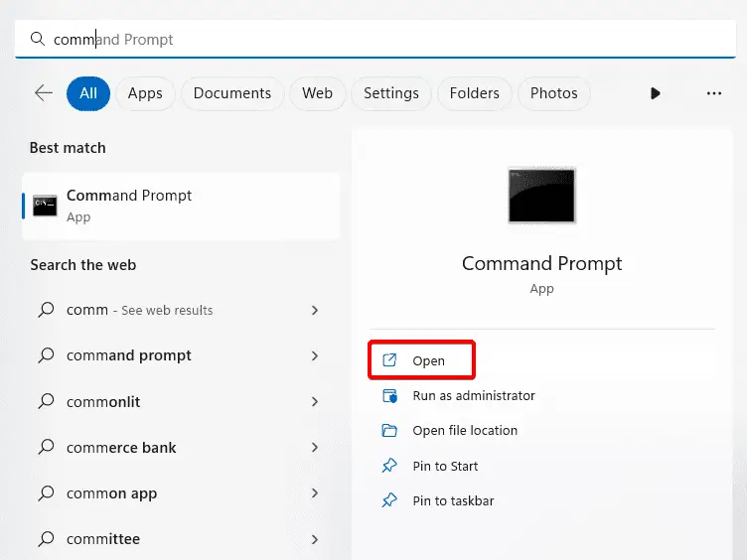Click inside the search text field

[x=375, y=39]
